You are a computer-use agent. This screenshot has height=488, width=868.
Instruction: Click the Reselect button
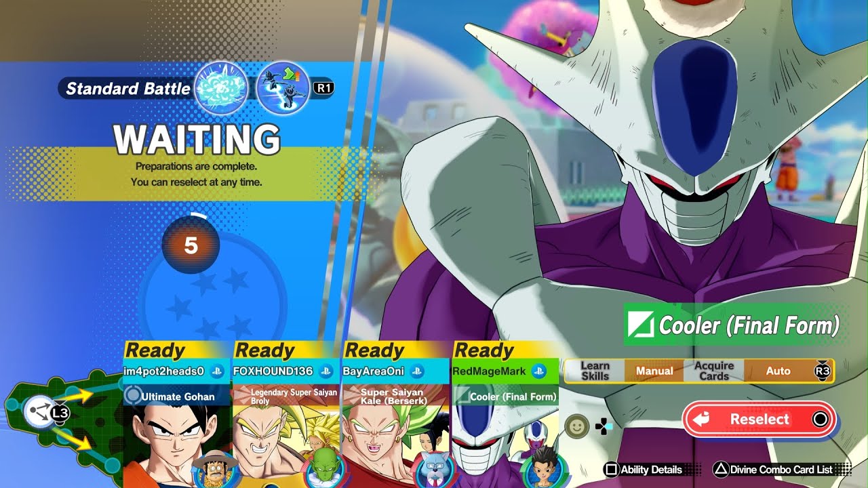pyautogui.click(x=759, y=420)
